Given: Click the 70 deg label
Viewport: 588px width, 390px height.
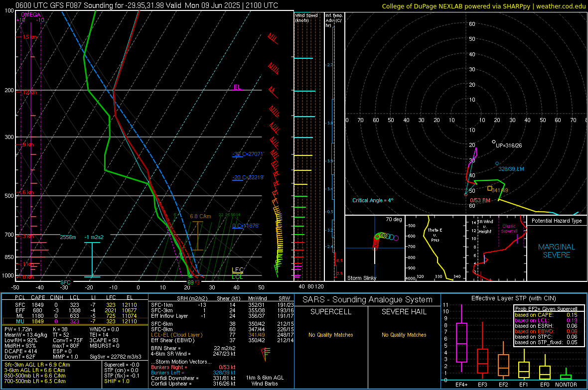Looking at the screenshot, I should 394,219.
